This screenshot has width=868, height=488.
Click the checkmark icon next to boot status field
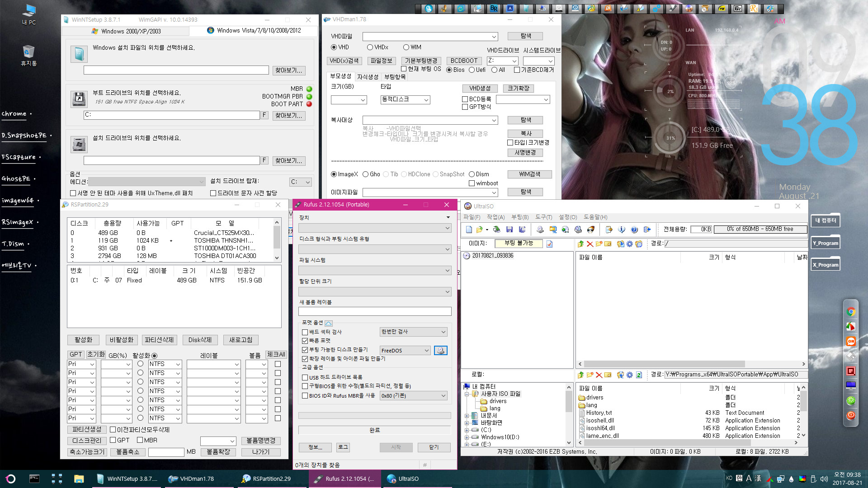click(x=549, y=244)
